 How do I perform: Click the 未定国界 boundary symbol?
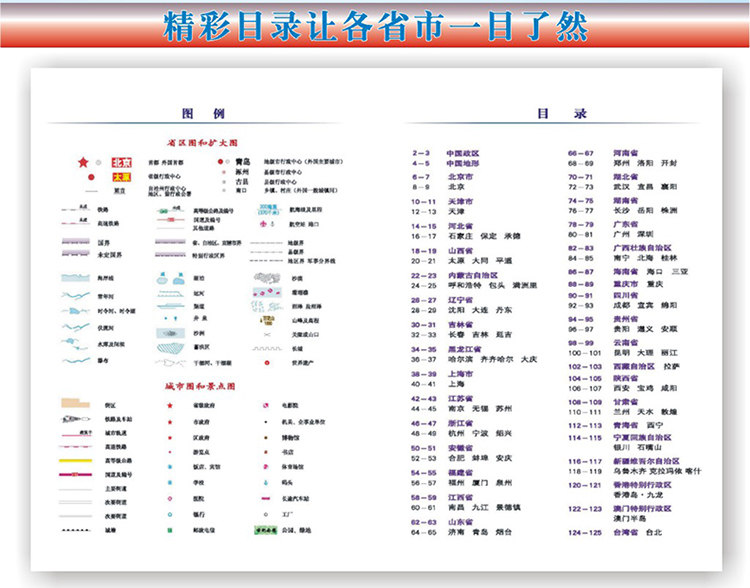76,254
